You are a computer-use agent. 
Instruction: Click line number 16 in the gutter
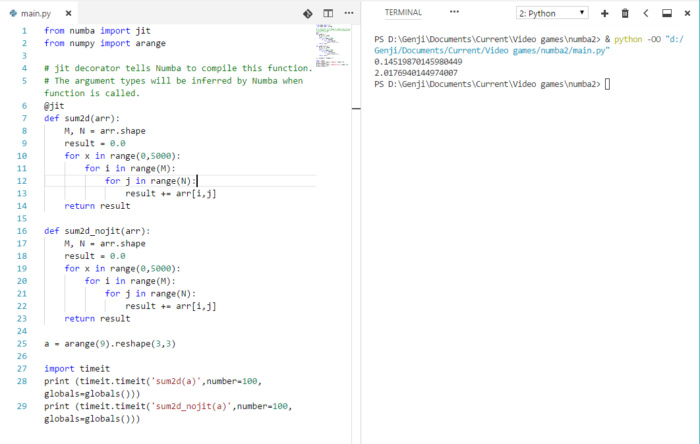[x=22, y=231]
